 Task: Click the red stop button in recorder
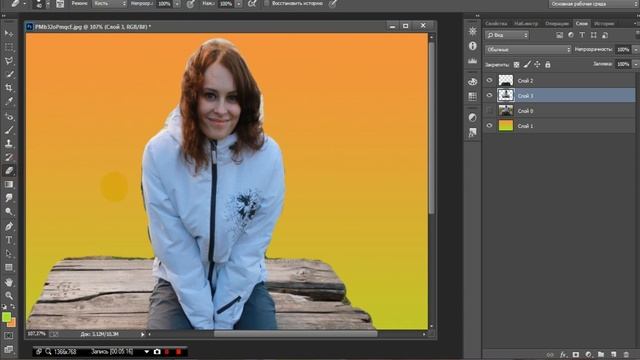(178, 351)
